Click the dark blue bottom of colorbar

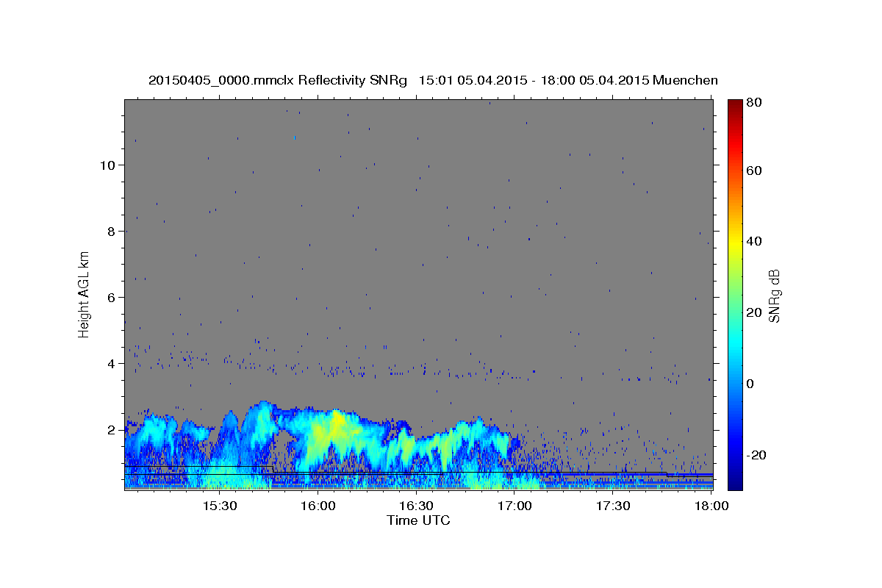click(735, 483)
